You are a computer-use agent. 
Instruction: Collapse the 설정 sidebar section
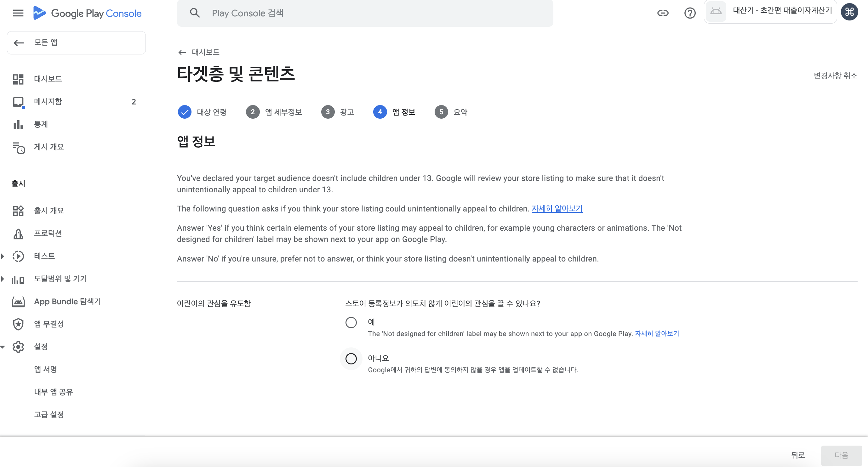(3, 347)
